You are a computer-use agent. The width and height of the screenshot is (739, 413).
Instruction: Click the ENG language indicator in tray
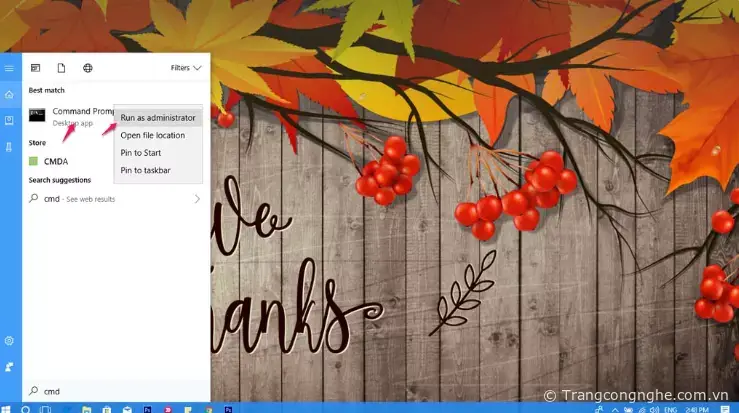[669, 409]
